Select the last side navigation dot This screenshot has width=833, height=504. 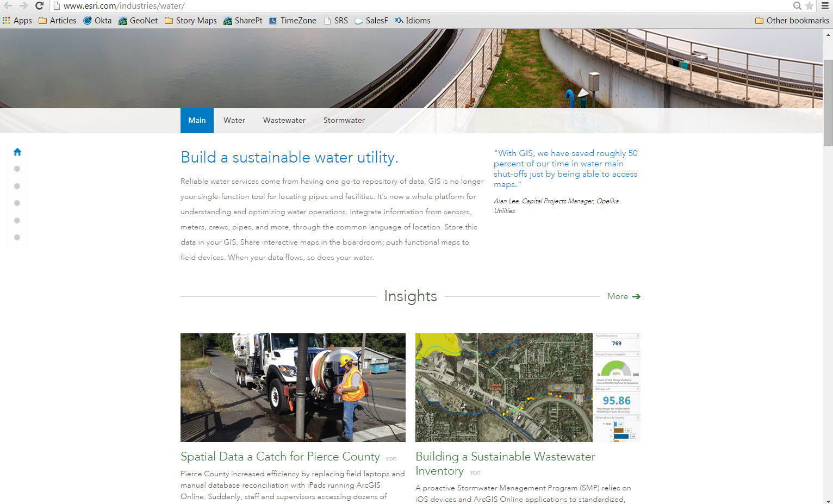[17, 238]
